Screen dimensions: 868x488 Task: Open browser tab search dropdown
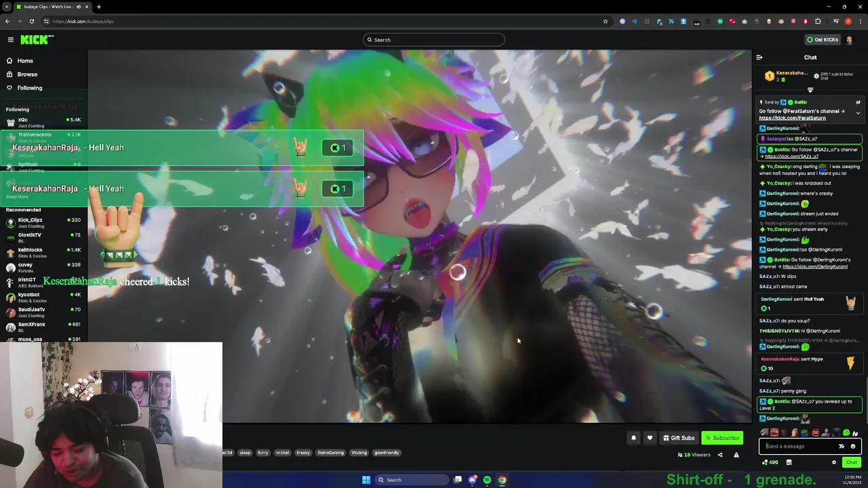point(6,7)
